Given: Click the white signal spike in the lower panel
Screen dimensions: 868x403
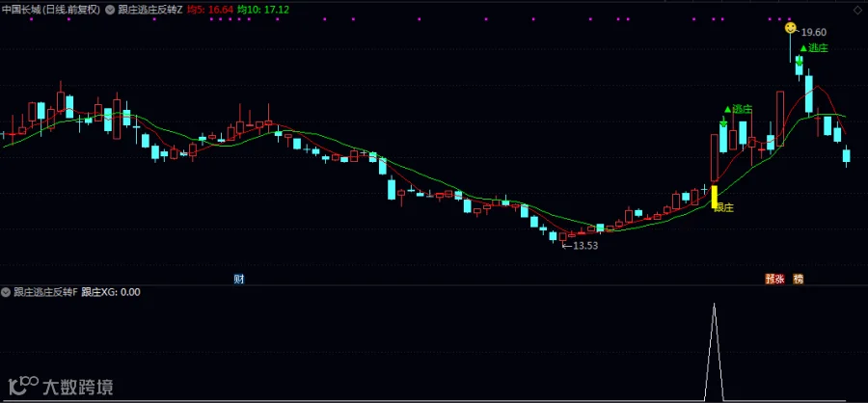Looking at the screenshot, I should (714, 352).
